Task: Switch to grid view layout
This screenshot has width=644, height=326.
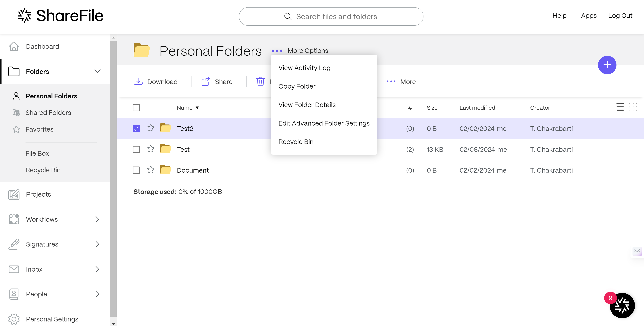Action: (633, 107)
